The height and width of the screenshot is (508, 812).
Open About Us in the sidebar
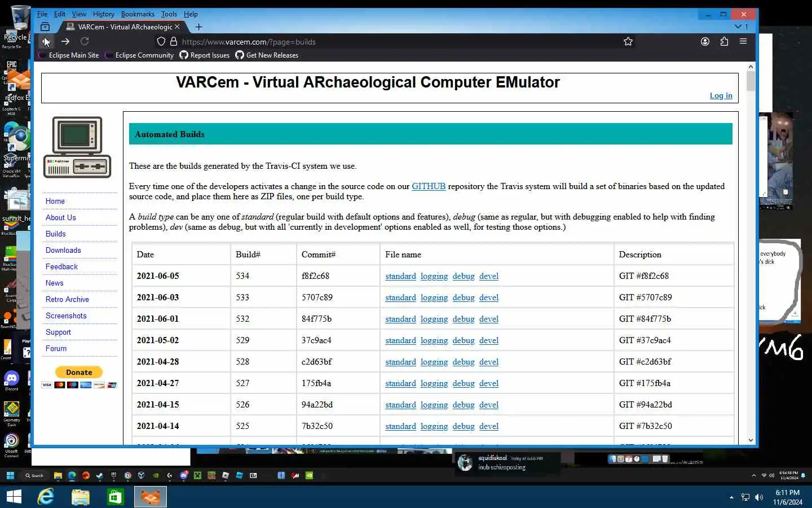(x=61, y=217)
